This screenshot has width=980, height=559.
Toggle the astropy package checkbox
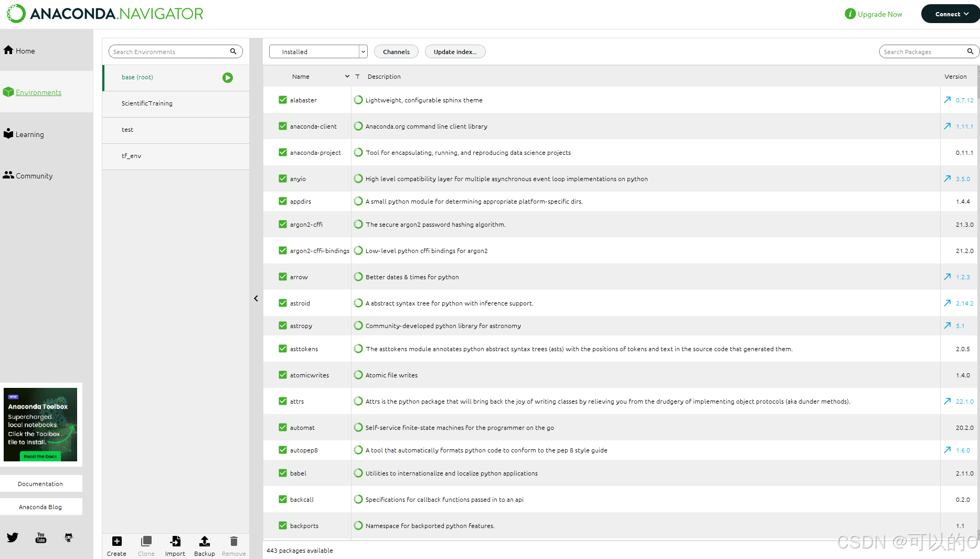(x=283, y=325)
